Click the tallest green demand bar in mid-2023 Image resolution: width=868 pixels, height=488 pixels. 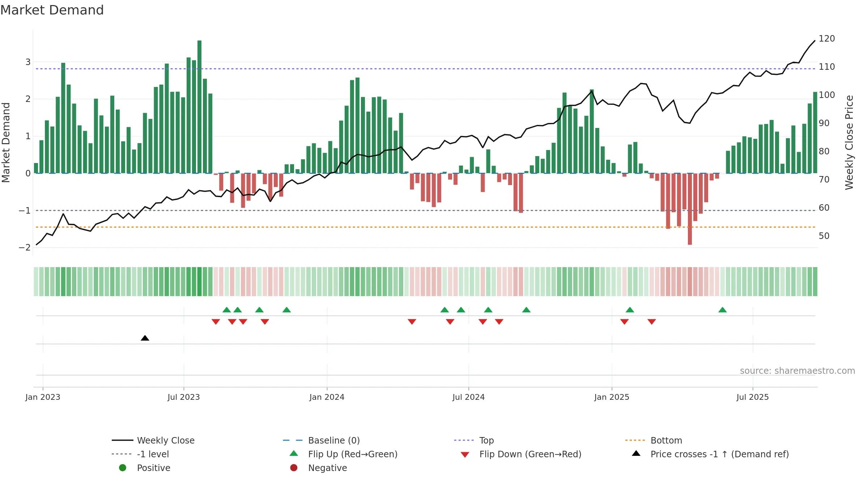pyautogui.click(x=199, y=107)
